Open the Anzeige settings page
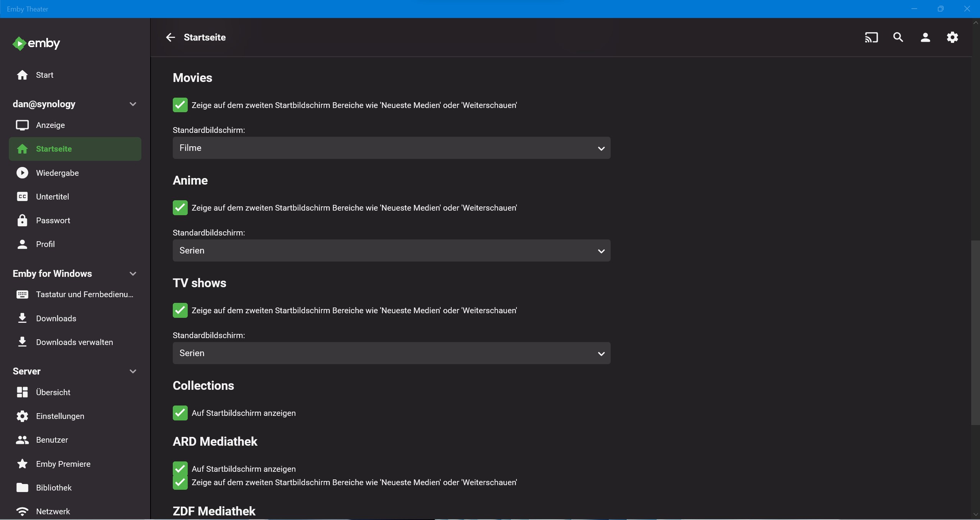Image resolution: width=980 pixels, height=520 pixels. tap(50, 125)
